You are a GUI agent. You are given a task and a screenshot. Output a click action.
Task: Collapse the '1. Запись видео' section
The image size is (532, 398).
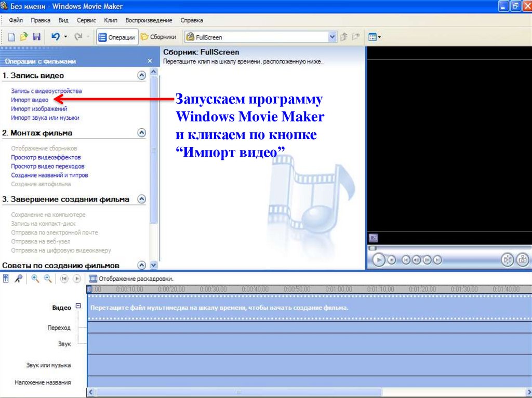141,76
